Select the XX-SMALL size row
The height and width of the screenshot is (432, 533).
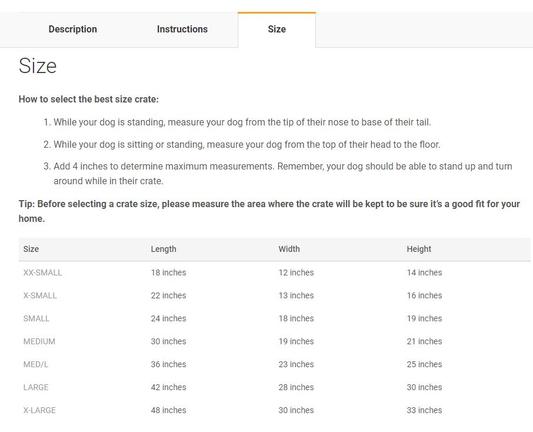coord(274,273)
